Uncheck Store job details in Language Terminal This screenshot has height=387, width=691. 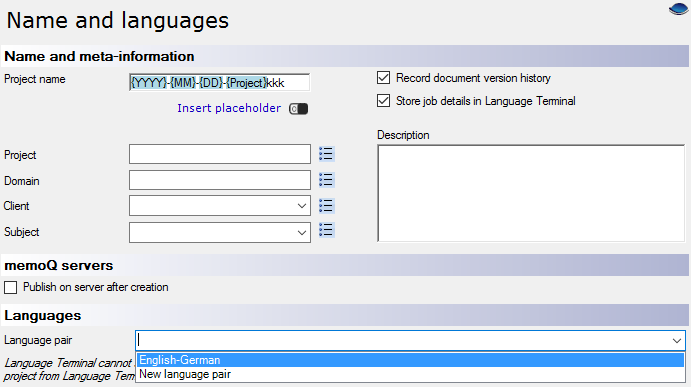[x=383, y=101]
